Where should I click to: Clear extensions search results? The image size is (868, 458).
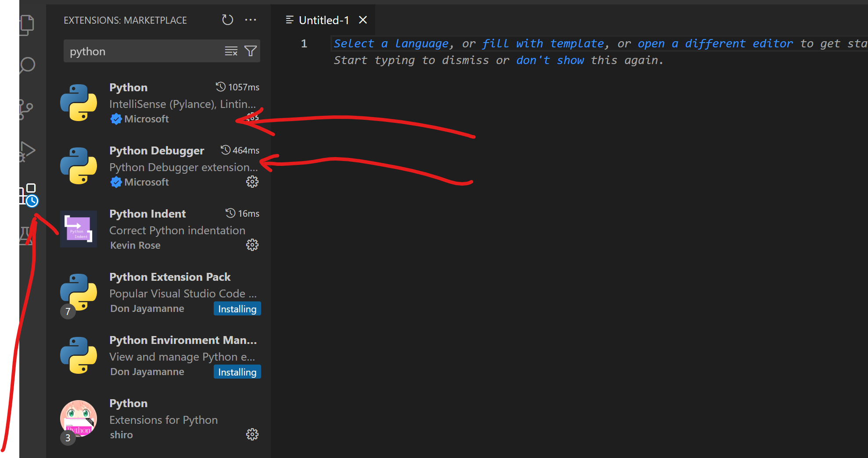coord(231,51)
